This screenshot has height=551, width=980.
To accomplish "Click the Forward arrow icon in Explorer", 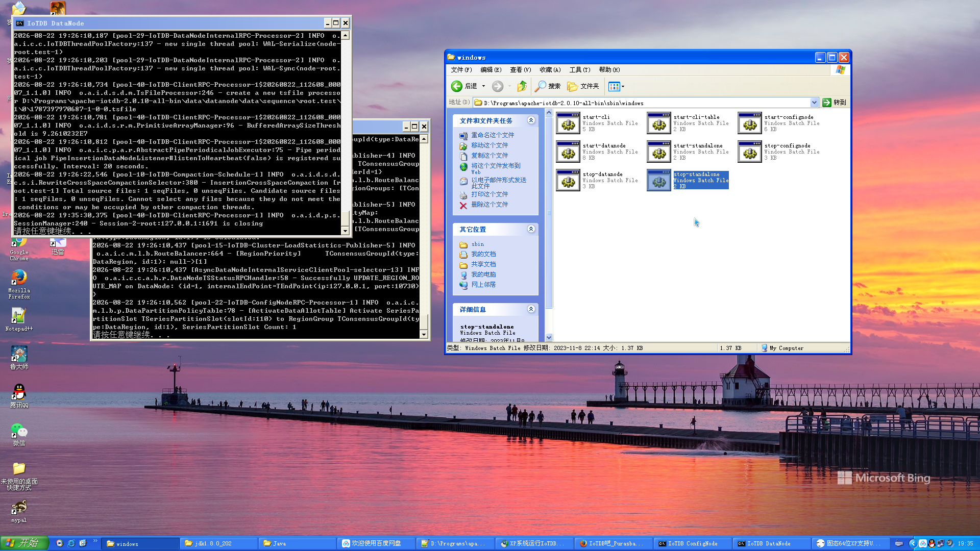I will [x=498, y=86].
